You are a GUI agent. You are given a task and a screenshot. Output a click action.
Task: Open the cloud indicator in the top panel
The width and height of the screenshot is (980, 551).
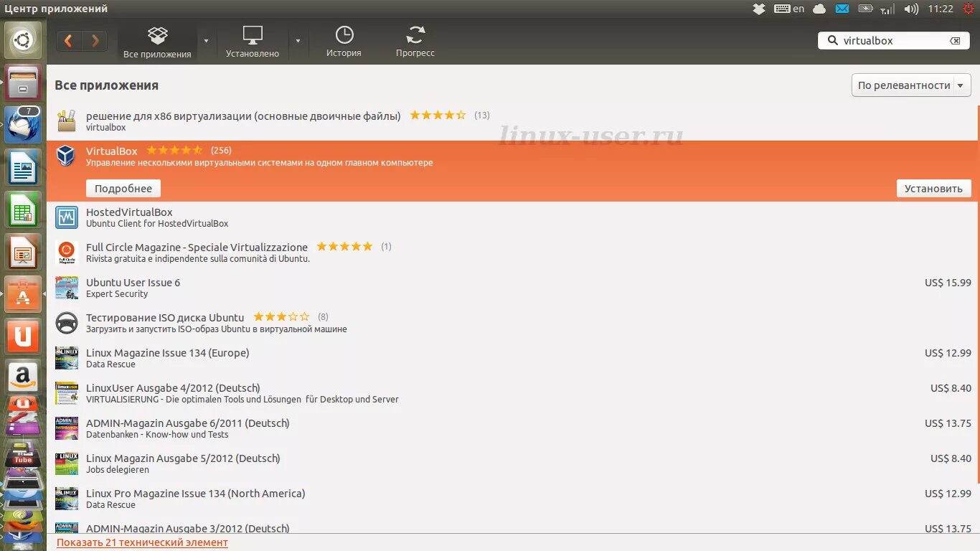pos(819,9)
